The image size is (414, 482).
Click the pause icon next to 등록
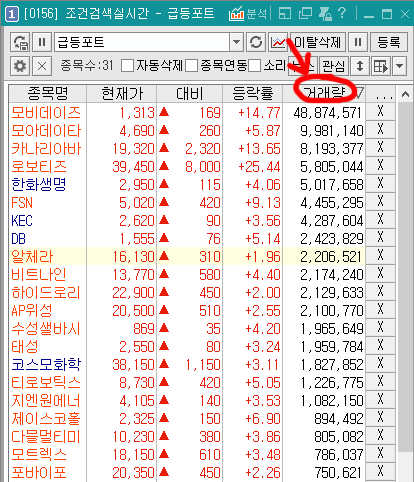(358, 42)
